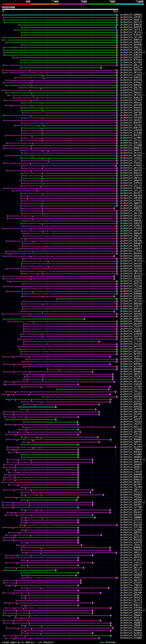
Task: Click hit label UniRef100_B8B838
Action: tap(131, 318)
